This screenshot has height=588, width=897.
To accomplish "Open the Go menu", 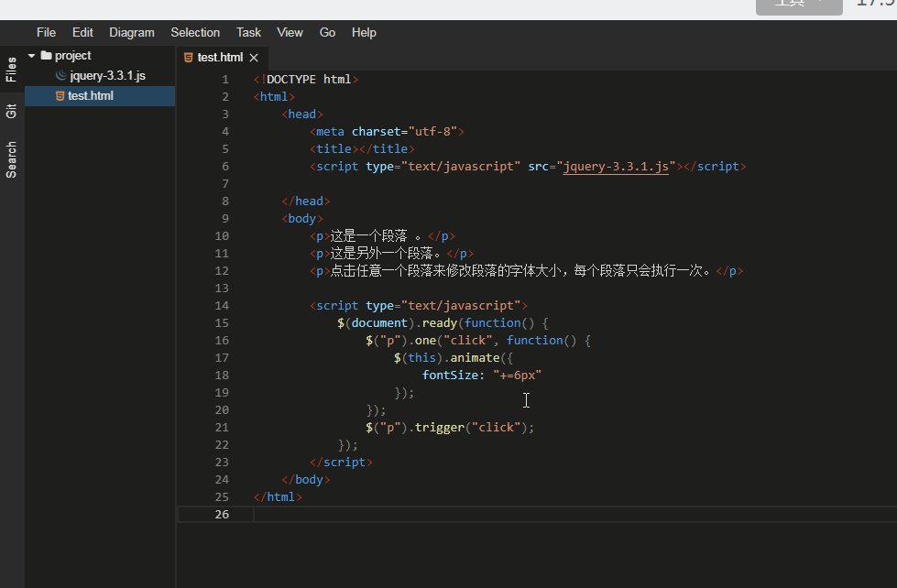I will [327, 33].
